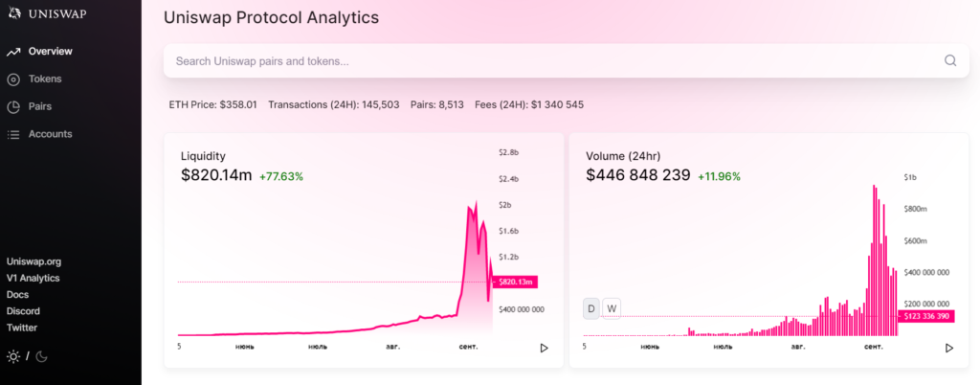Click the +11.96% volume change
The height and width of the screenshot is (385, 980).
click(x=720, y=177)
